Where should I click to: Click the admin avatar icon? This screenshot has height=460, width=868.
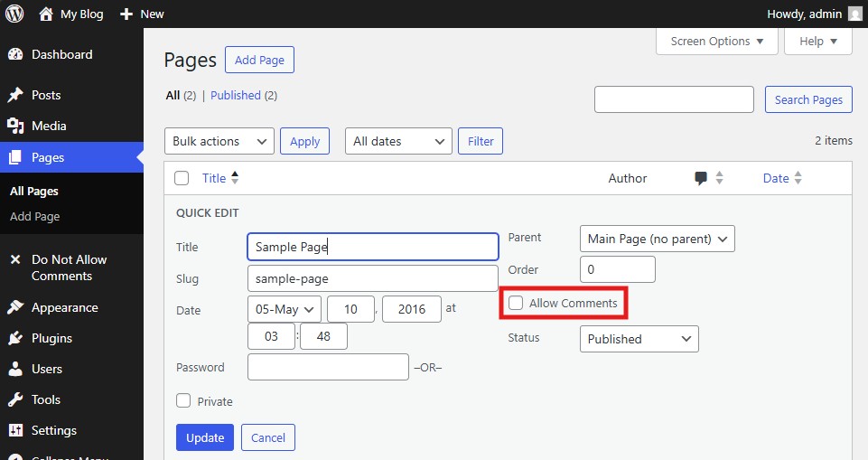[x=855, y=14]
